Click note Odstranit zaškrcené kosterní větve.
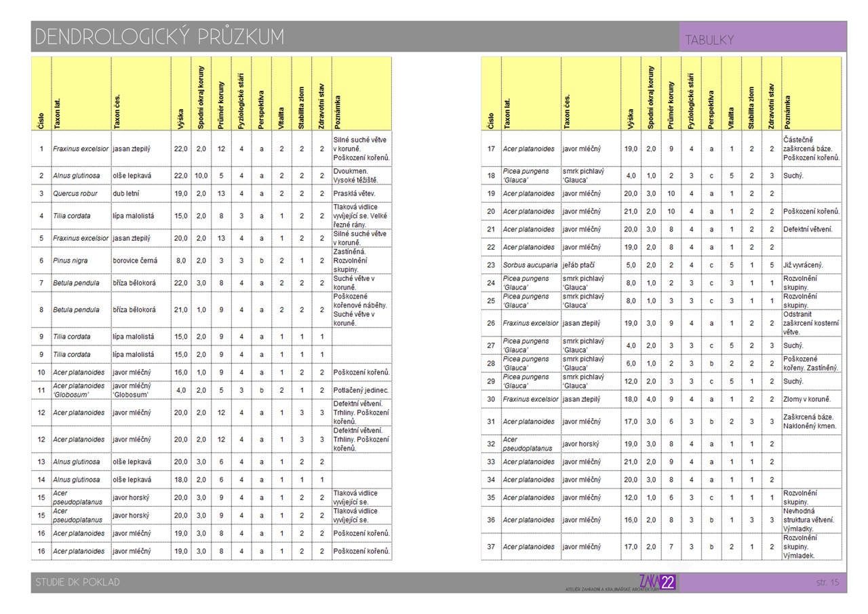This screenshot has width=868, height=614. (811, 323)
